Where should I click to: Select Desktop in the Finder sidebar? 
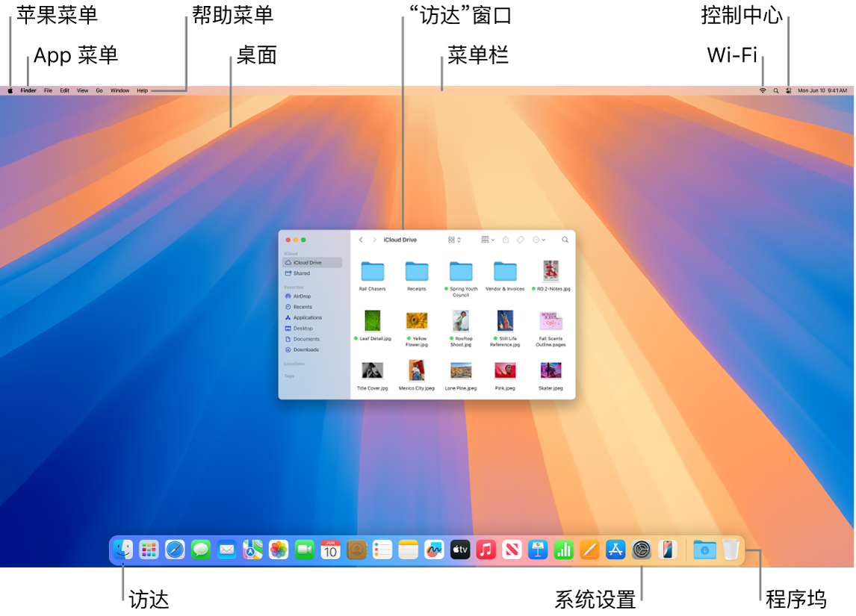[x=312, y=329]
